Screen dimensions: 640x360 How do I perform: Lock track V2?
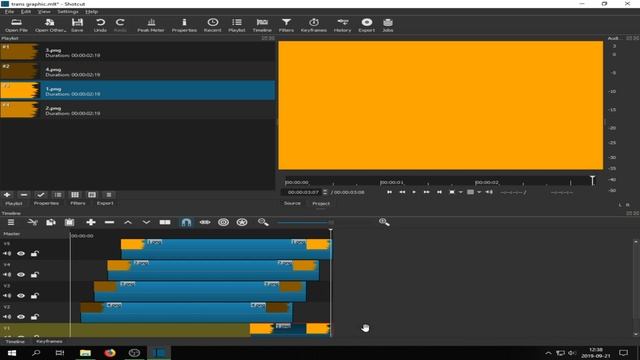pyautogui.click(x=35, y=317)
